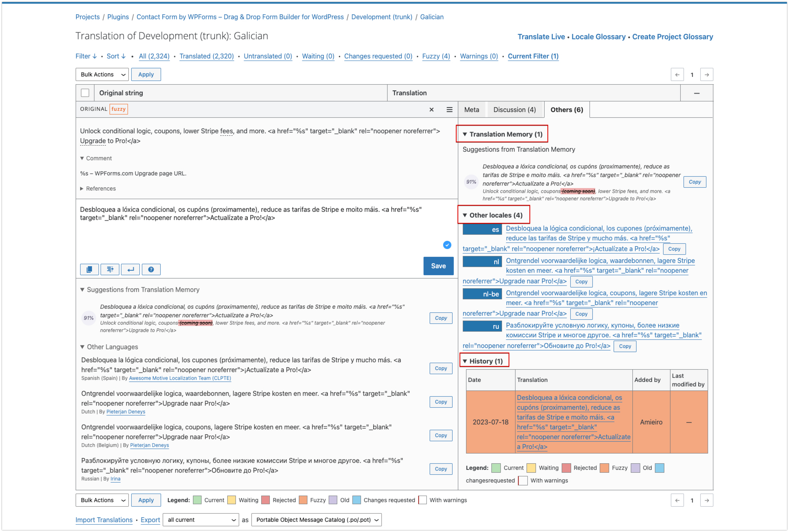The image size is (789, 532).
Task: Open the Fuzzy (4) filter link
Action: pyautogui.click(x=436, y=56)
